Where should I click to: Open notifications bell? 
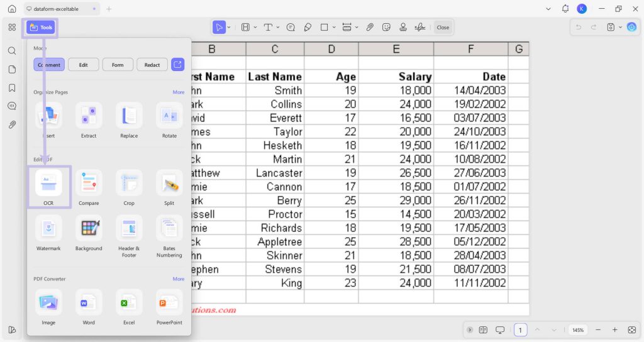[565, 9]
